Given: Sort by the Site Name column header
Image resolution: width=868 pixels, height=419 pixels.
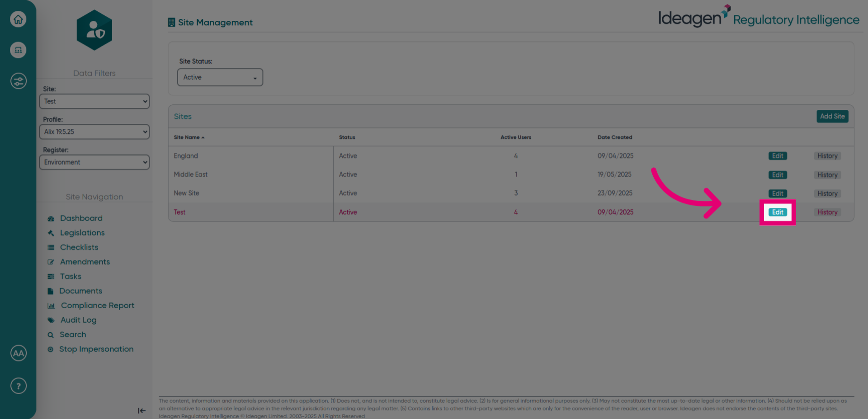Looking at the screenshot, I should tap(189, 137).
